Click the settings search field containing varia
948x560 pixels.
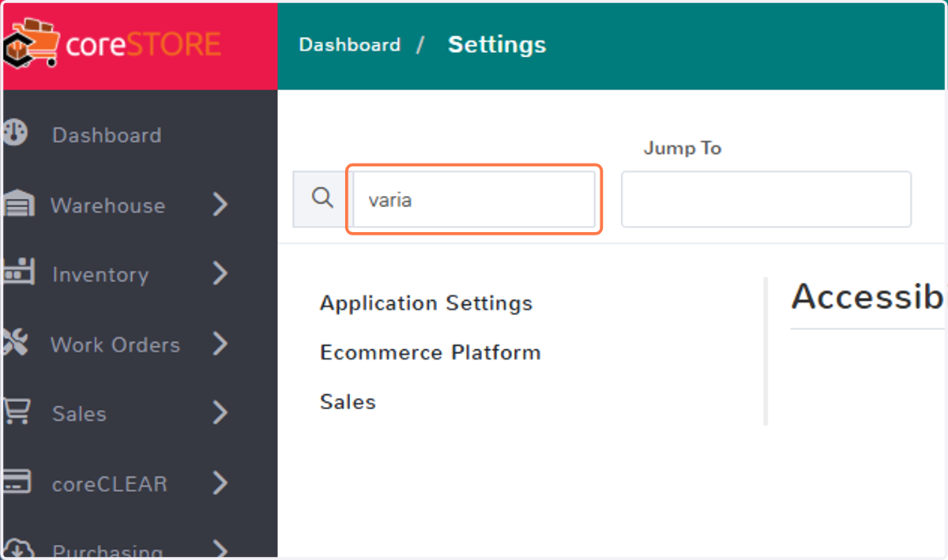point(474,199)
